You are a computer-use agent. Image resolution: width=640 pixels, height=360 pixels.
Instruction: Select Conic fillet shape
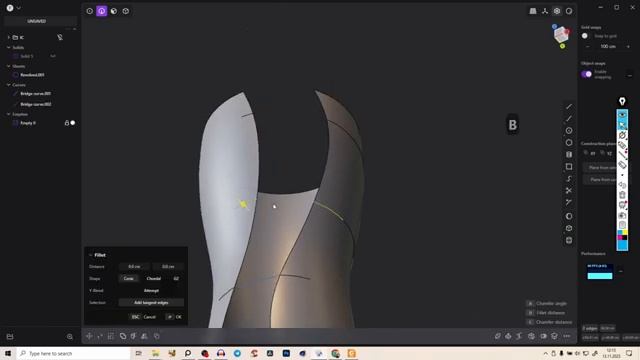[x=129, y=278]
